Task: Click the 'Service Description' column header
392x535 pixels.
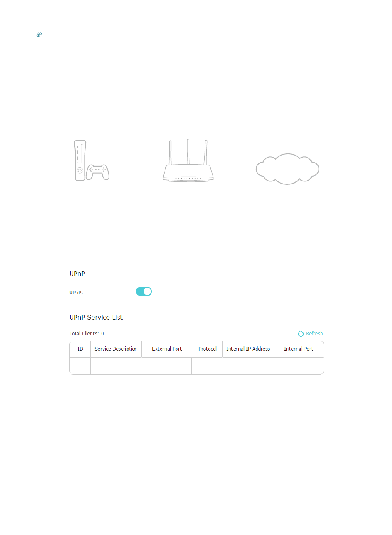Action: tap(116, 349)
